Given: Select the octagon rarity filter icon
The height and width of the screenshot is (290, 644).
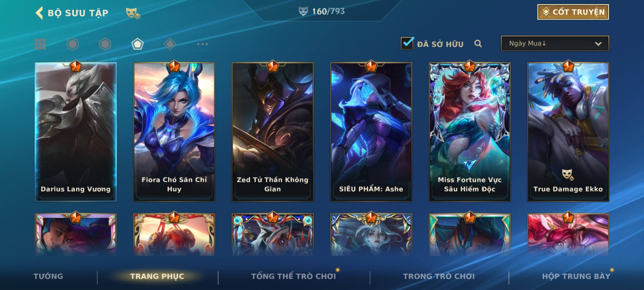Looking at the screenshot, I should 72,44.
